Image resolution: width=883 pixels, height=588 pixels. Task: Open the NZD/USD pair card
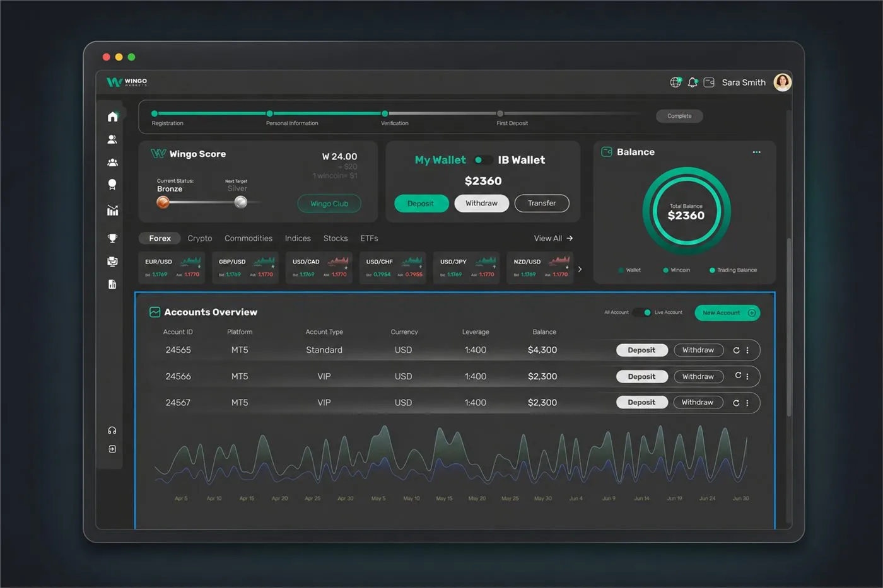click(x=541, y=268)
